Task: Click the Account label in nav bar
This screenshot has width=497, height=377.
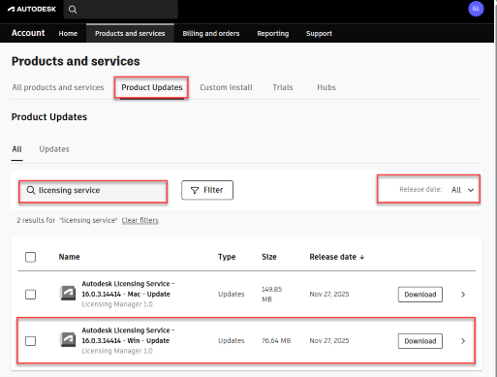Action: point(28,33)
